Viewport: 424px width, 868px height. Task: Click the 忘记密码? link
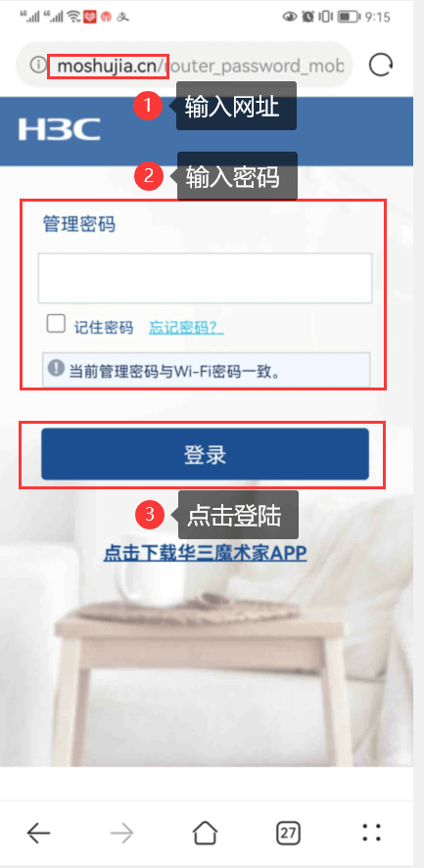(x=186, y=328)
